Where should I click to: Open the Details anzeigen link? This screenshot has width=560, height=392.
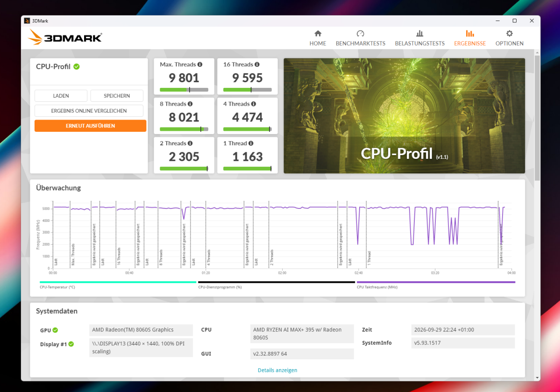coord(277,370)
